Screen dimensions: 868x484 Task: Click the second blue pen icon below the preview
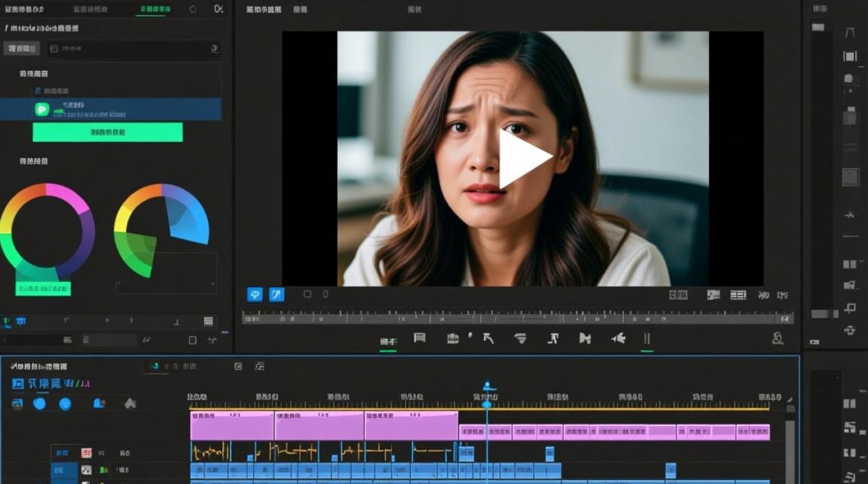(276, 294)
